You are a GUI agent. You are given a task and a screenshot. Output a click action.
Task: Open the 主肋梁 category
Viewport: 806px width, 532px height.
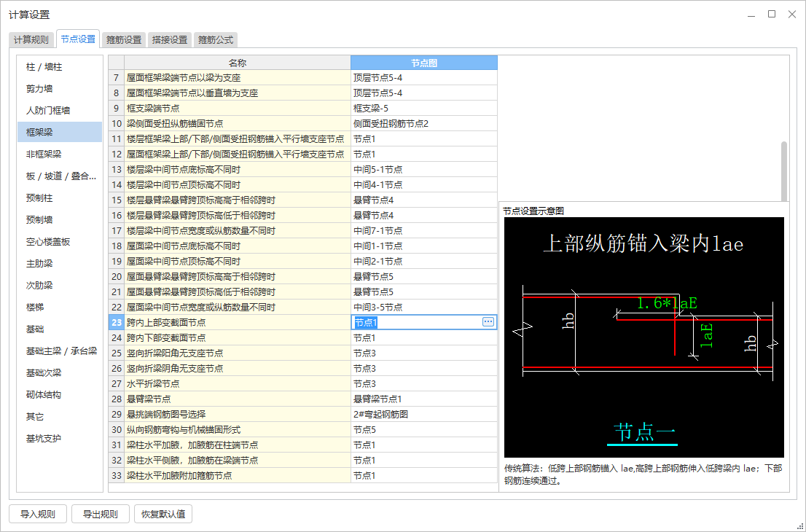(x=60, y=263)
